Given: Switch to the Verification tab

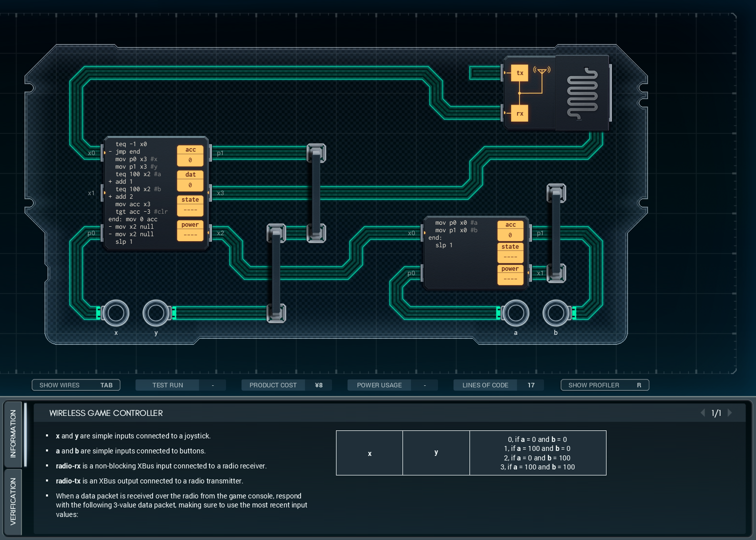Looking at the screenshot, I should coord(13,501).
